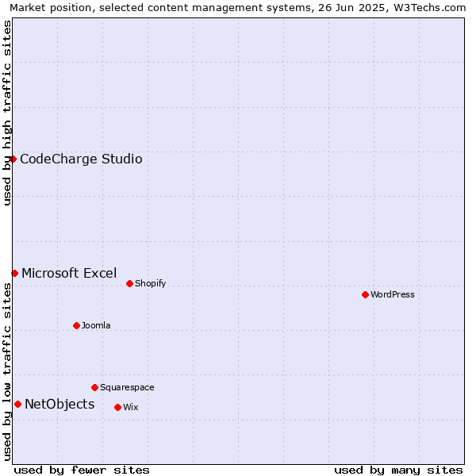Image resolution: width=476 pixels, height=476 pixels.
Task: Click the 'used by fewer sites' axis label
Action: (x=82, y=470)
